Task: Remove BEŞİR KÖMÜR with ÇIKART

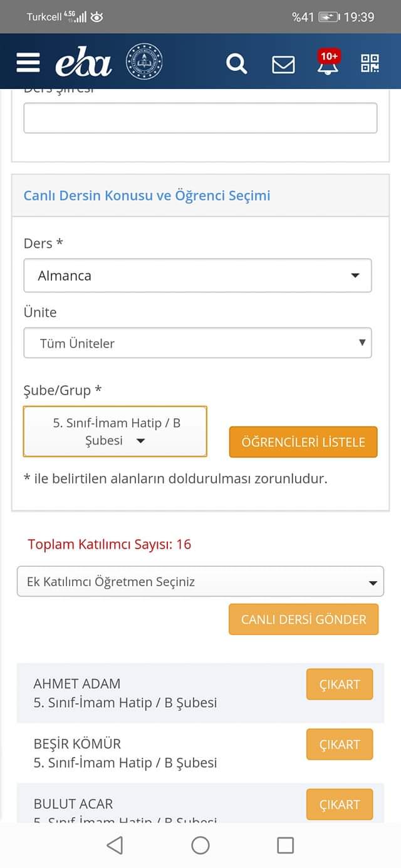Action: [x=339, y=745]
